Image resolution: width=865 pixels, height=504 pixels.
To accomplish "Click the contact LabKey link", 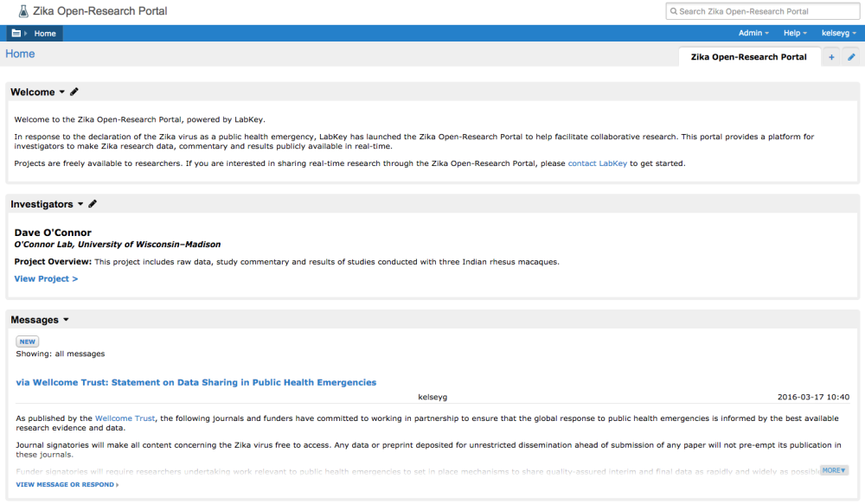I will click(x=598, y=163).
